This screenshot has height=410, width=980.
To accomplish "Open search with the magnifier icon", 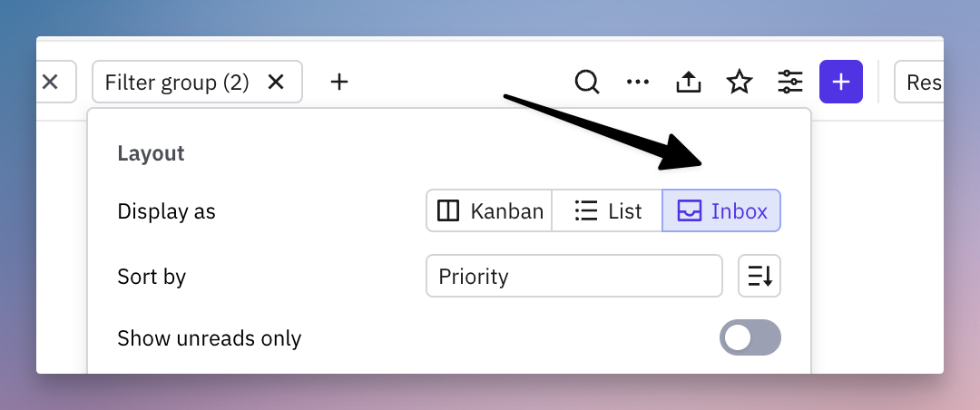I will [586, 82].
